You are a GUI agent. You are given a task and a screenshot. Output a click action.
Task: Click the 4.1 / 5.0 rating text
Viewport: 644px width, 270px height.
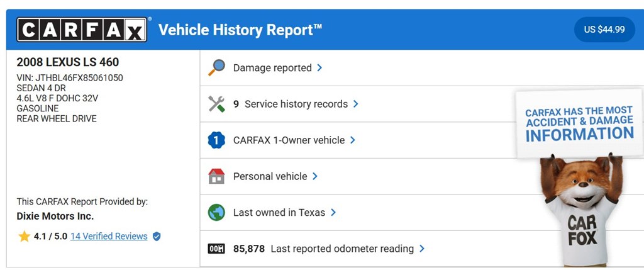point(50,236)
